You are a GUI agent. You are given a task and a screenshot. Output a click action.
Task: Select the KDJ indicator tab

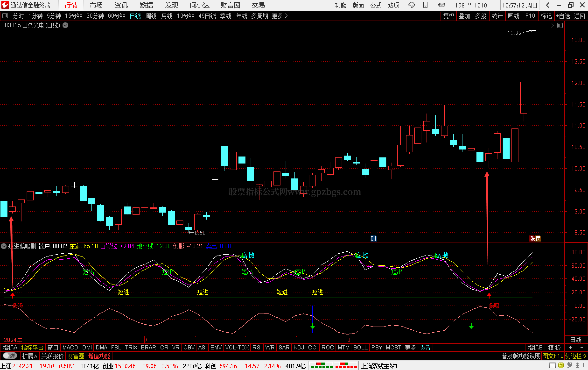click(299, 348)
